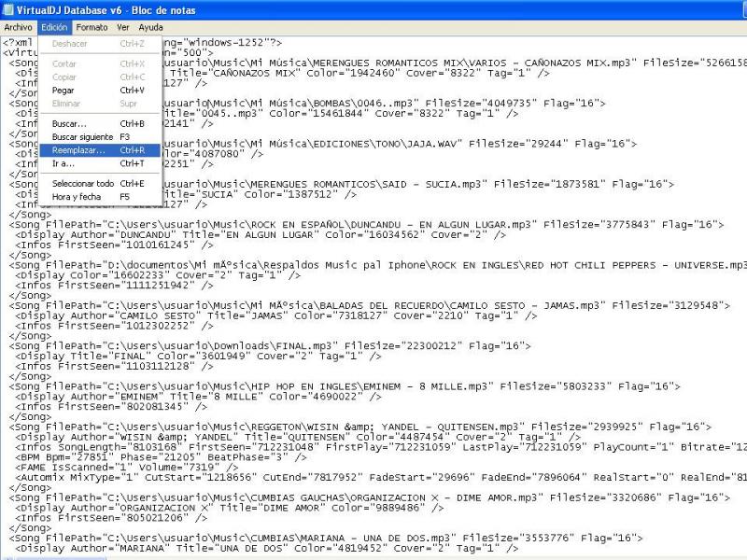Screen dimensions: 747x560
Task: Click the Display Author="ORGANIZACION X" line
Action: pyautogui.click(x=230, y=509)
